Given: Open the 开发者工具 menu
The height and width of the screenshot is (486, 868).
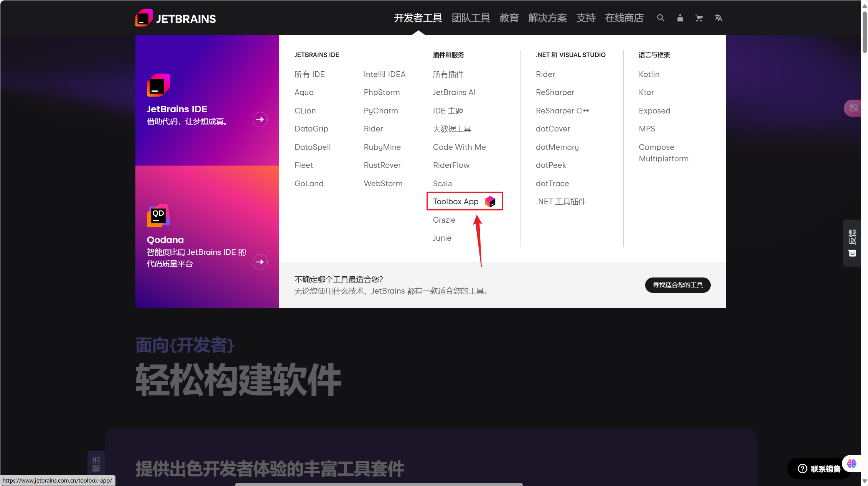Looking at the screenshot, I should pos(418,18).
